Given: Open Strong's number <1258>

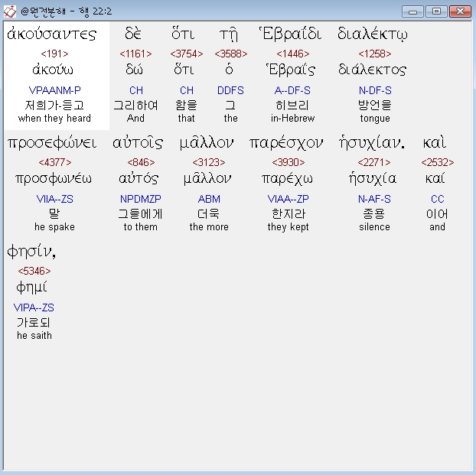Looking at the screenshot, I should [375, 54].
